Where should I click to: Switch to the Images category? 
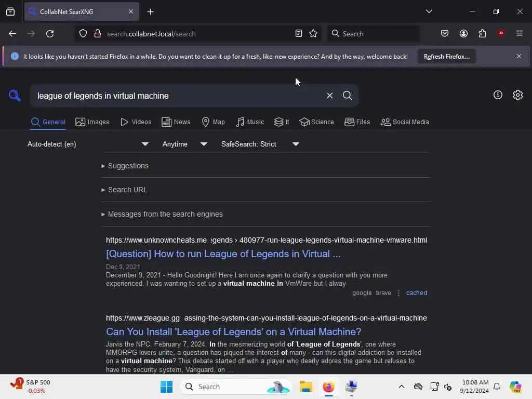click(x=92, y=122)
